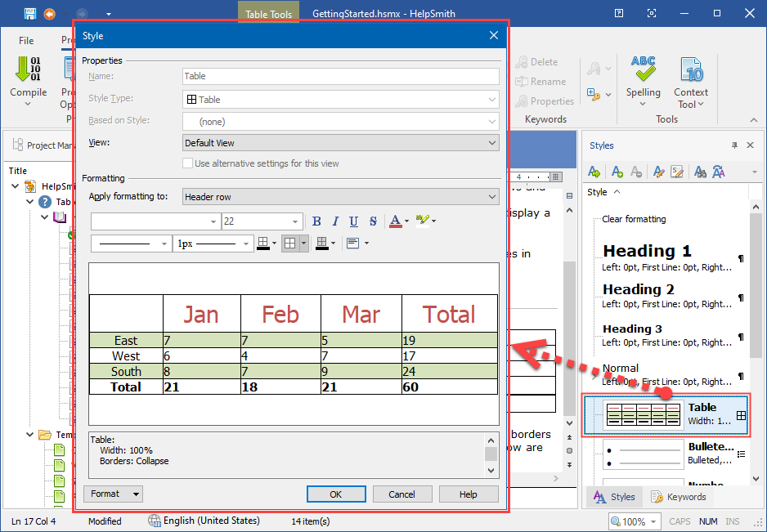Toggle bold in the Style dialog
This screenshot has width=767, height=532.
316,221
